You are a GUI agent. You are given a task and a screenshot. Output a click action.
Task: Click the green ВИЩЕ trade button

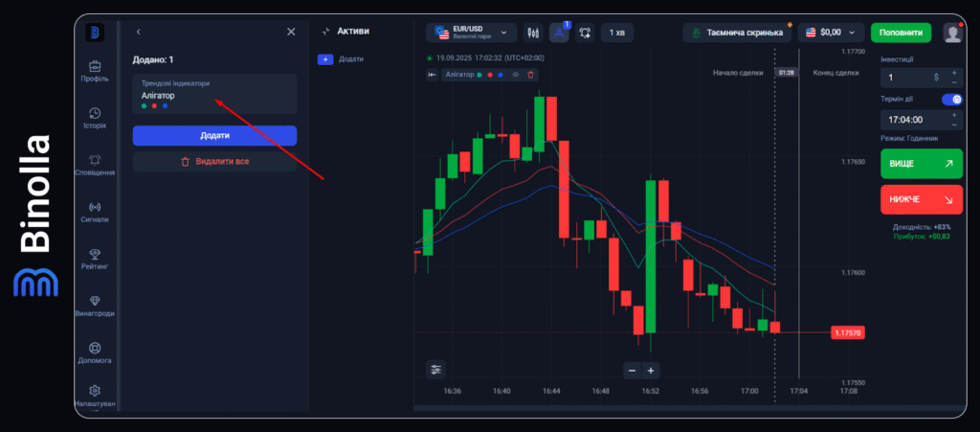tap(922, 164)
